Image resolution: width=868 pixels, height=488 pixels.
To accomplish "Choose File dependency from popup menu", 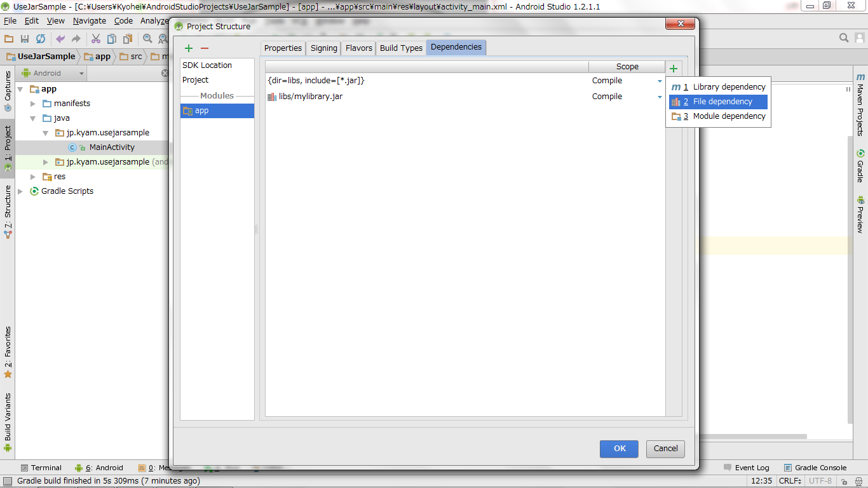I will 719,102.
